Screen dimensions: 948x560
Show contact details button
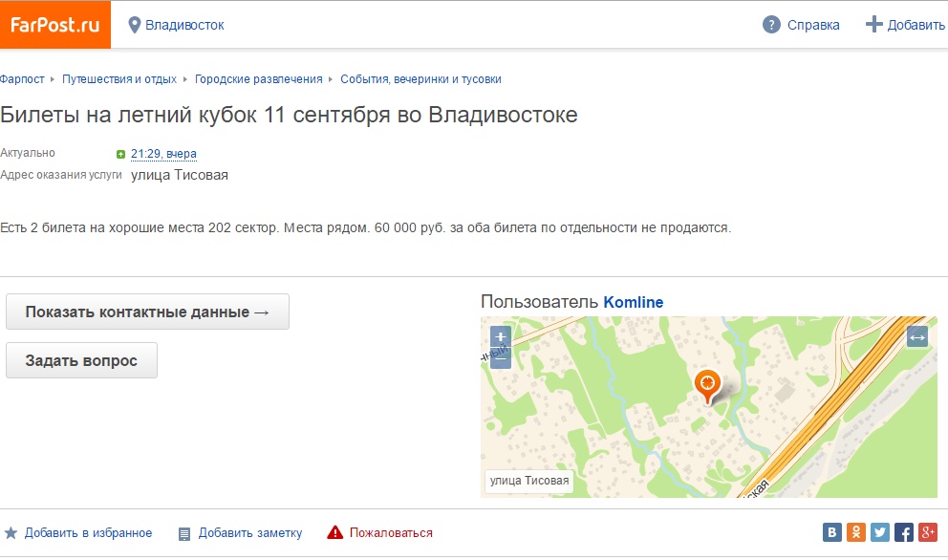pyautogui.click(x=147, y=312)
